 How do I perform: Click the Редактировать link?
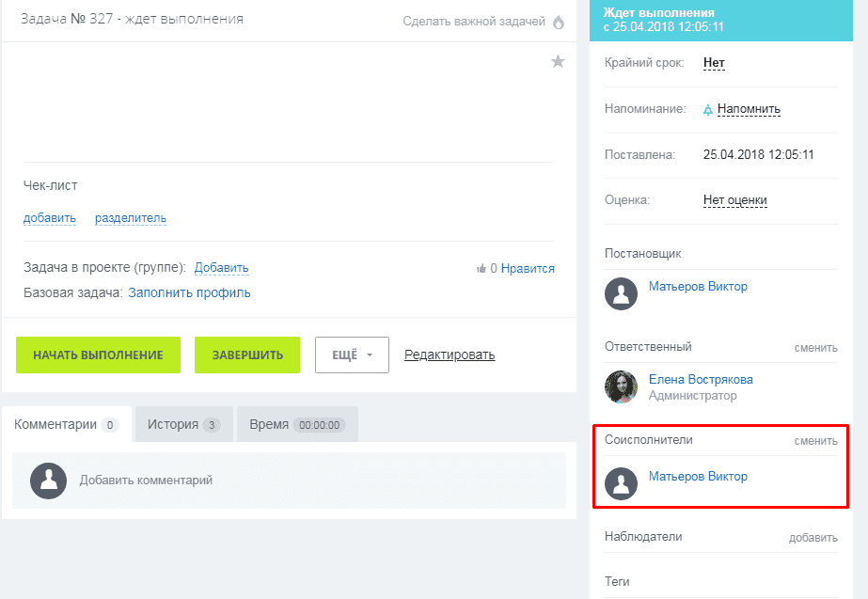coord(450,355)
